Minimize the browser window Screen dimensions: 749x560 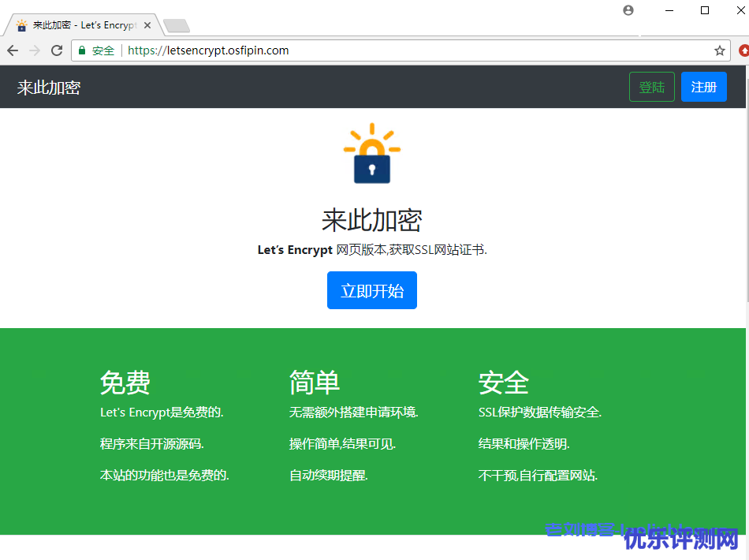(669, 10)
